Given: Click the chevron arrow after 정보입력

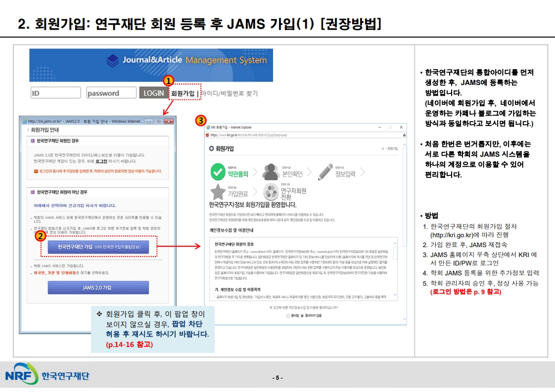Looking at the screenshot, I should [363, 173].
